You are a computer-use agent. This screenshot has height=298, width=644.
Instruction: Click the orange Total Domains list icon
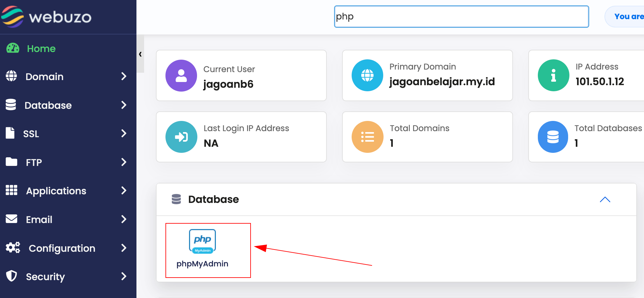(367, 137)
